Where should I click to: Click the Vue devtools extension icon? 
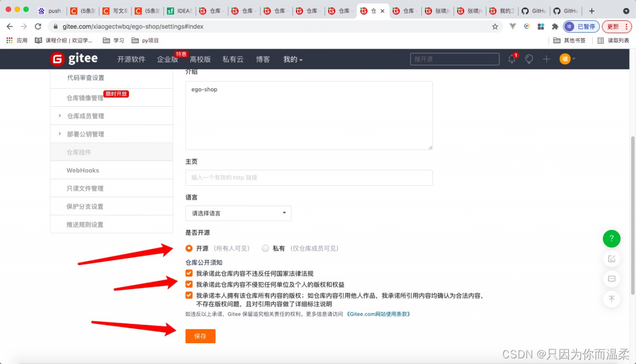point(513,26)
